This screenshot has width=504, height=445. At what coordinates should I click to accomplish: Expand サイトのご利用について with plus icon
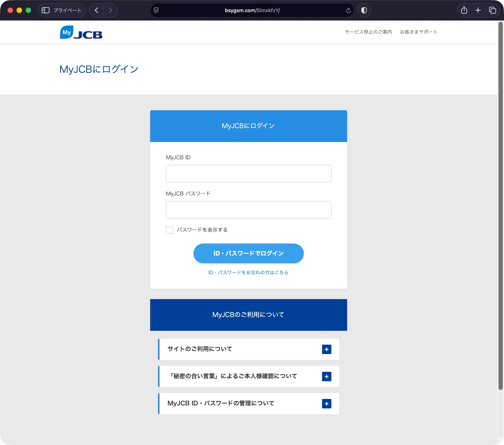pyautogui.click(x=326, y=349)
